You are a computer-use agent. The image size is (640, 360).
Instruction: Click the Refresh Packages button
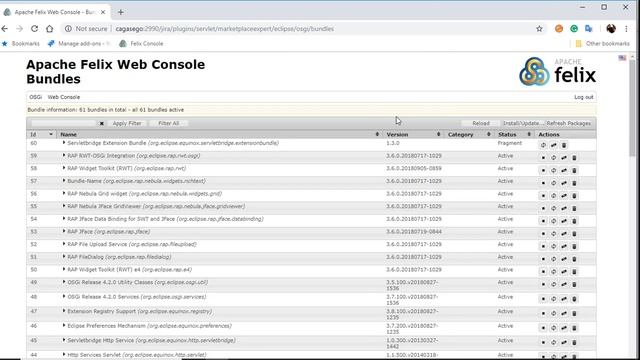(569, 123)
